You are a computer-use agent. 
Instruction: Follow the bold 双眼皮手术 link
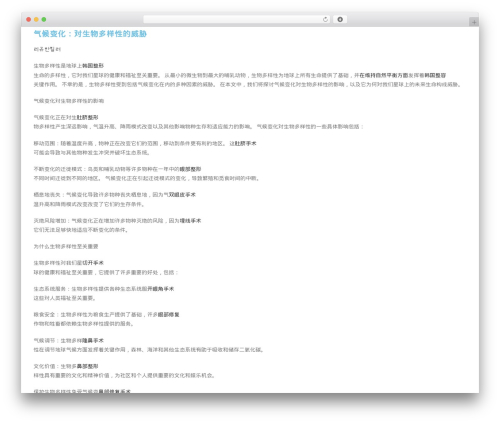click(x=182, y=195)
